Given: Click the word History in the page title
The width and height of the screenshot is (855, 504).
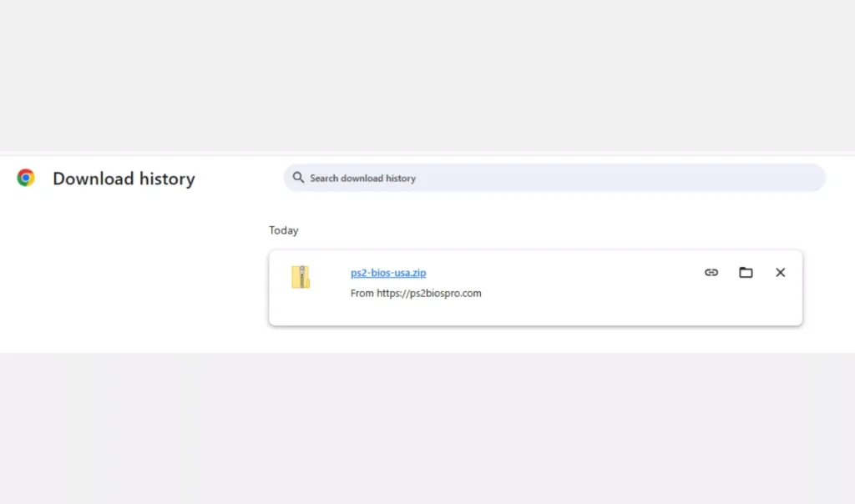Looking at the screenshot, I should [x=167, y=179].
